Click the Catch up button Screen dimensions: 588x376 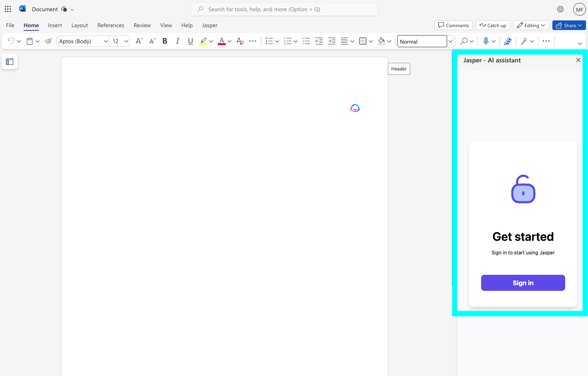click(493, 25)
